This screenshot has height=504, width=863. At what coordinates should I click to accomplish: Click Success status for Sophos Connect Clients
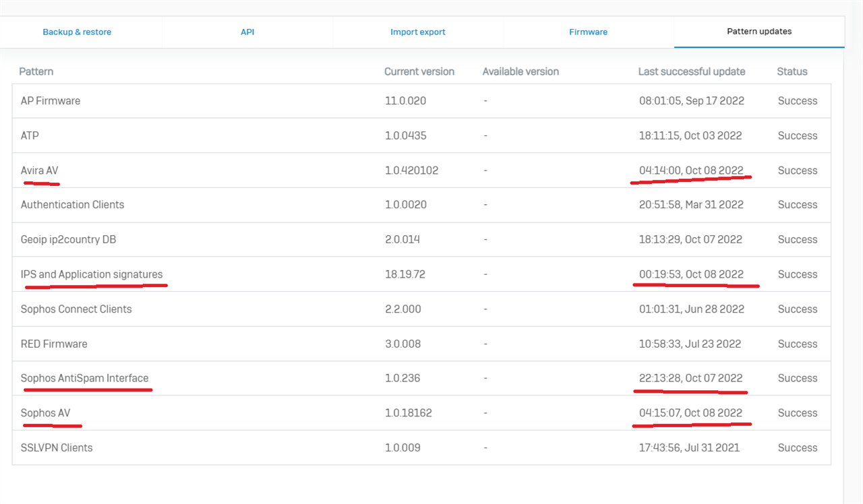tap(798, 309)
